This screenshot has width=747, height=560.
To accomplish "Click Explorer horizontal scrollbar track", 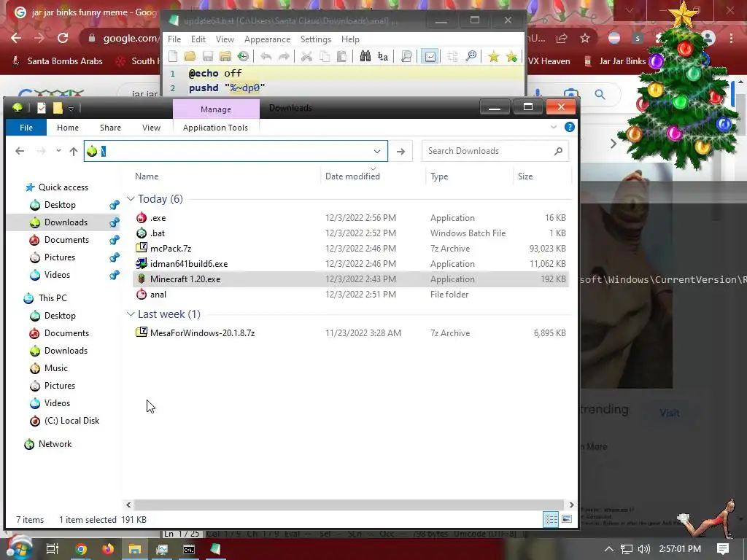I will click(x=349, y=505).
